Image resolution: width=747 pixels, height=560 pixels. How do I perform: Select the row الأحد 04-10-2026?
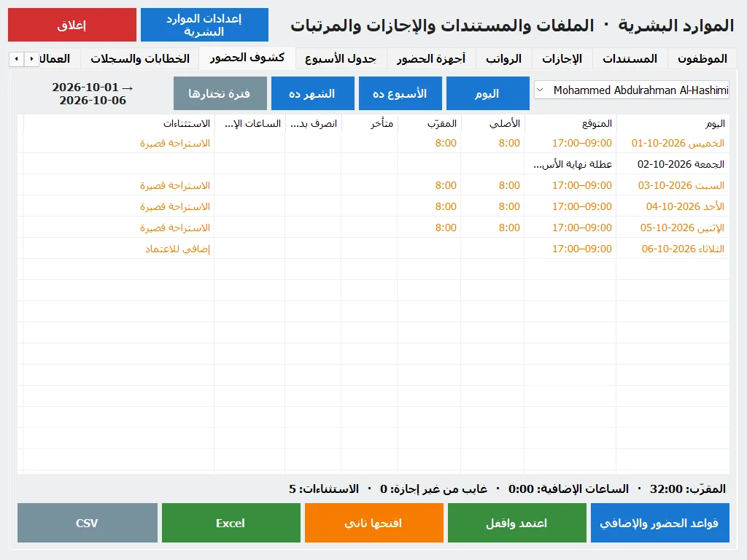tap(373, 206)
